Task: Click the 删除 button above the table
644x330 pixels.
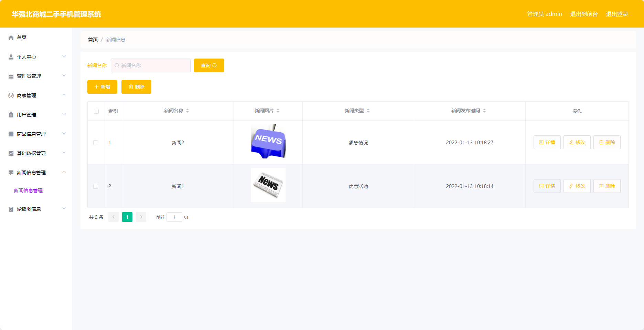Action: (x=136, y=87)
